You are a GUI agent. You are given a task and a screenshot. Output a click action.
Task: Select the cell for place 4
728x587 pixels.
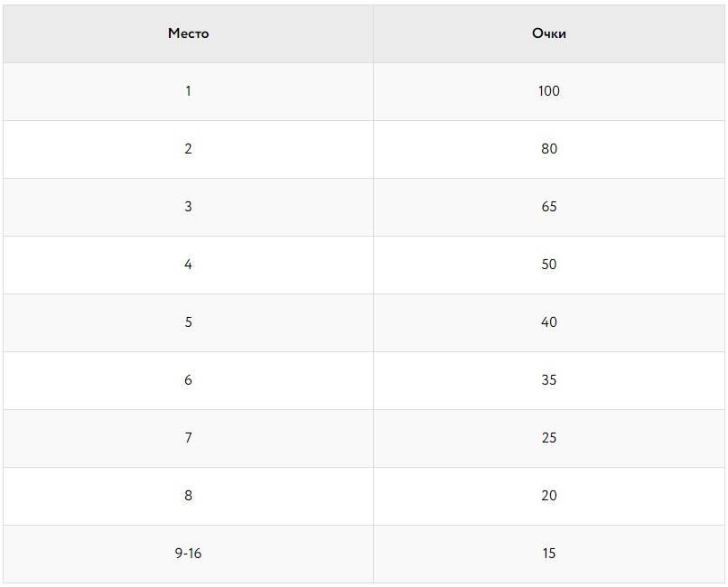188,265
